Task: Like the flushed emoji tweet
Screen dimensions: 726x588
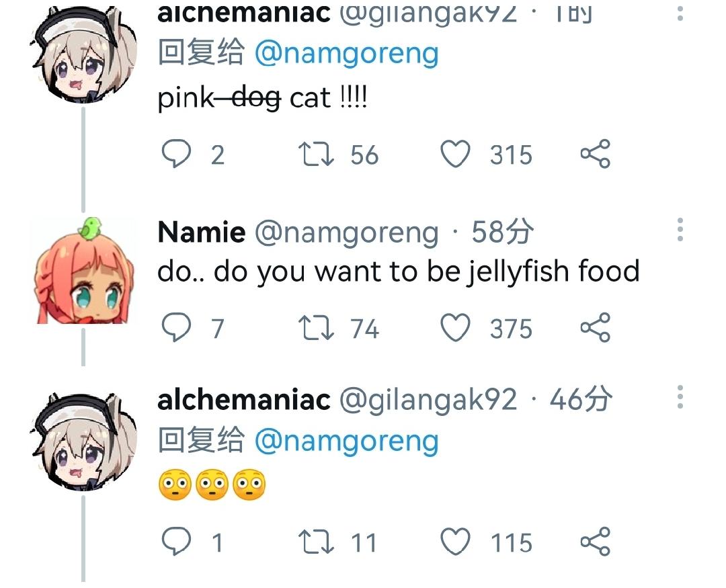Action: (455, 541)
